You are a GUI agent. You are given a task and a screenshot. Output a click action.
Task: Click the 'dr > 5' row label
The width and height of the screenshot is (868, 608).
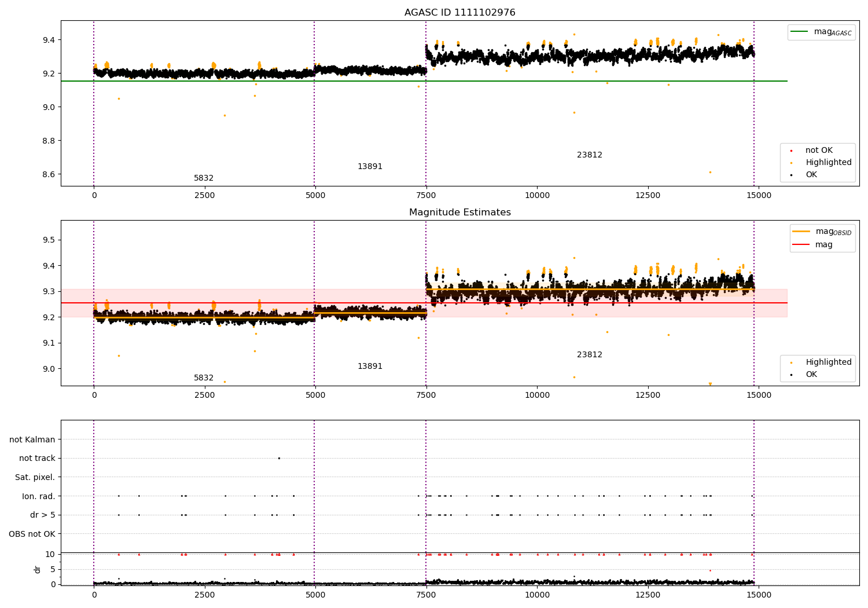(x=43, y=515)
